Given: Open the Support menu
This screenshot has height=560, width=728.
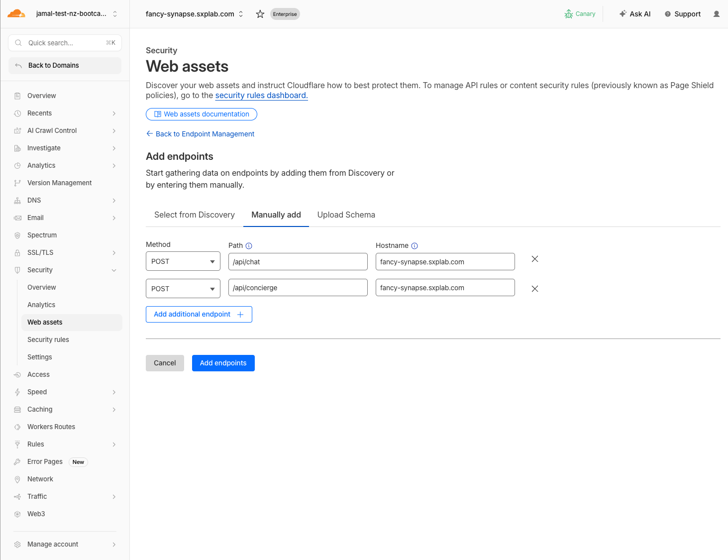Looking at the screenshot, I should (x=683, y=14).
